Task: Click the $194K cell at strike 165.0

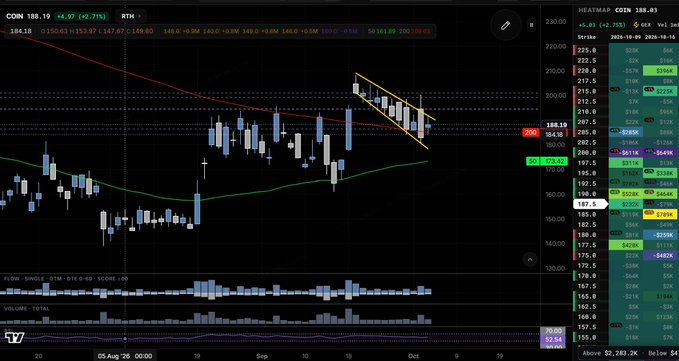Action: pyautogui.click(x=660, y=297)
